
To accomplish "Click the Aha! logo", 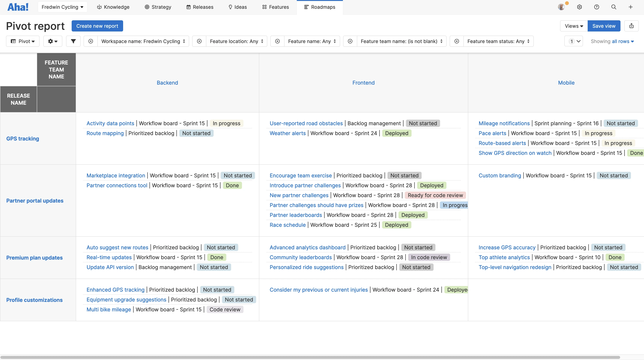I will pyautogui.click(x=18, y=7).
